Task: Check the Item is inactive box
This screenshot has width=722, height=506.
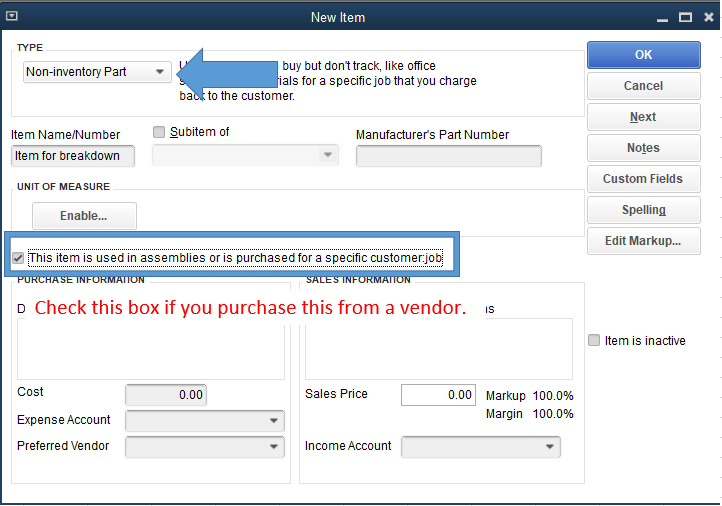Action: (594, 340)
